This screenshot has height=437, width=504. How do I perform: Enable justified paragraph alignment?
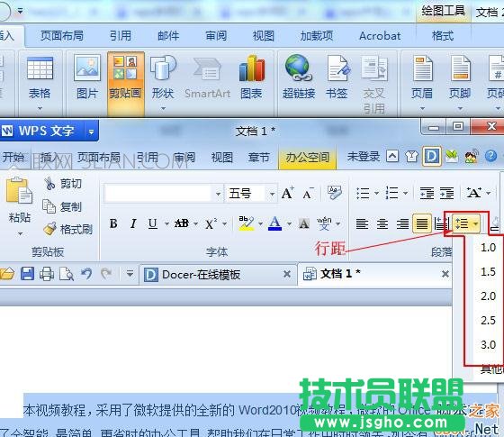(422, 223)
